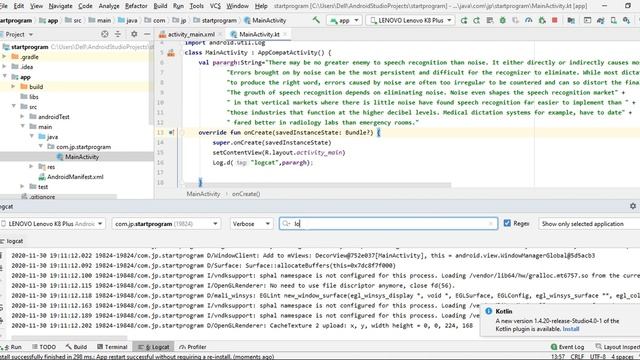Open Logcat panel settings gear
The image size is (640, 360).
coord(633,206)
